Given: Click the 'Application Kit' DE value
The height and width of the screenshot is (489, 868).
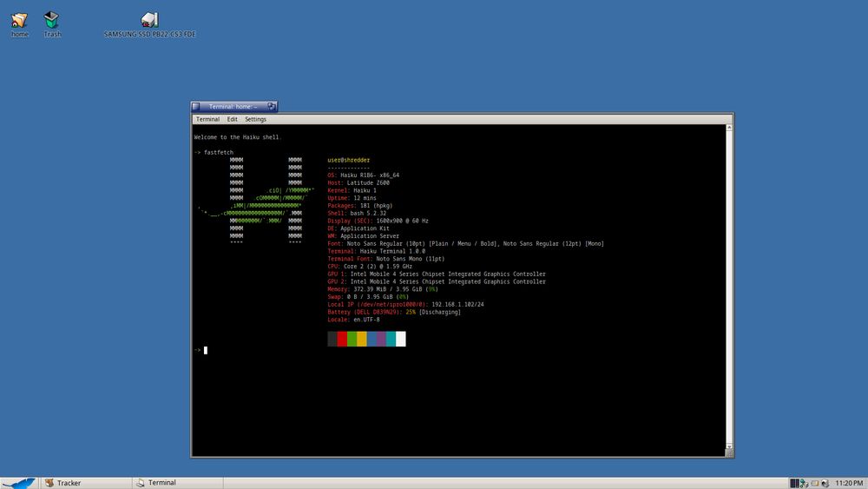Looking at the screenshot, I should tap(365, 228).
